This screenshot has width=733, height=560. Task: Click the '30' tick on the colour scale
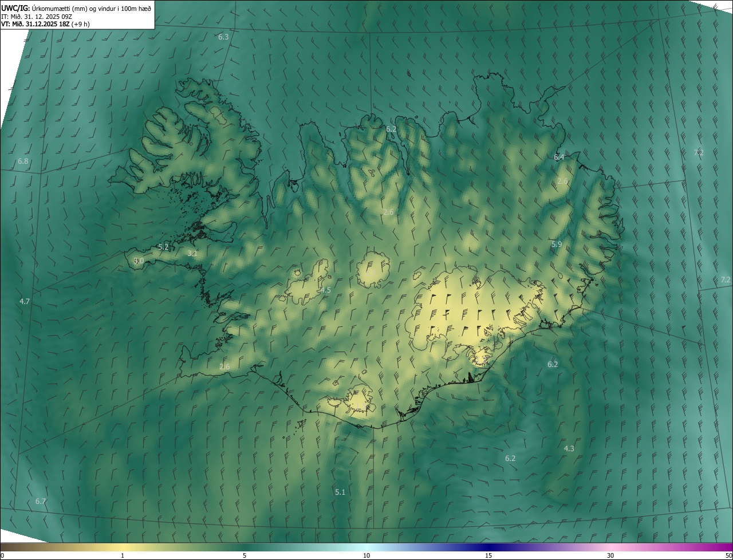(x=610, y=555)
